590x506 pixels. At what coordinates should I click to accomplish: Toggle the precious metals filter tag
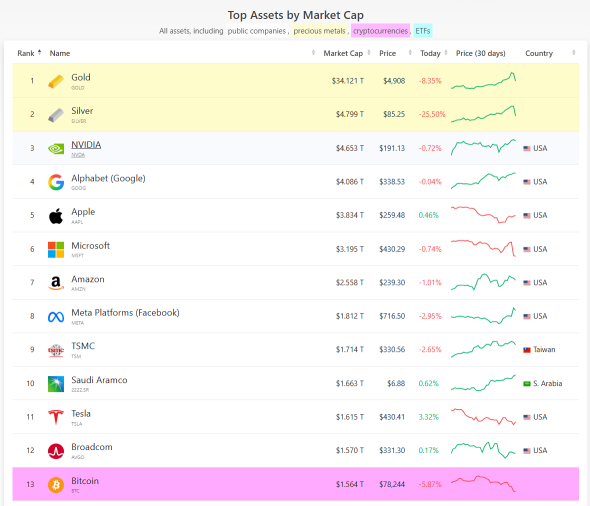click(x=319, y=31)
